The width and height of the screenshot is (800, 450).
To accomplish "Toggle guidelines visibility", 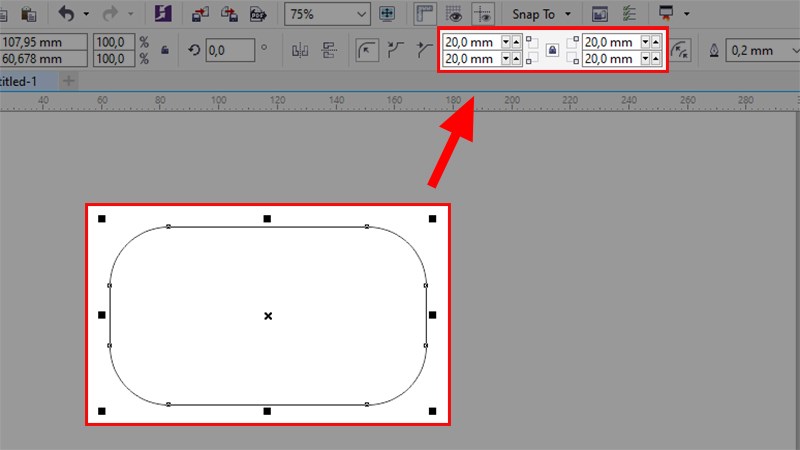I will click(482, 14).
